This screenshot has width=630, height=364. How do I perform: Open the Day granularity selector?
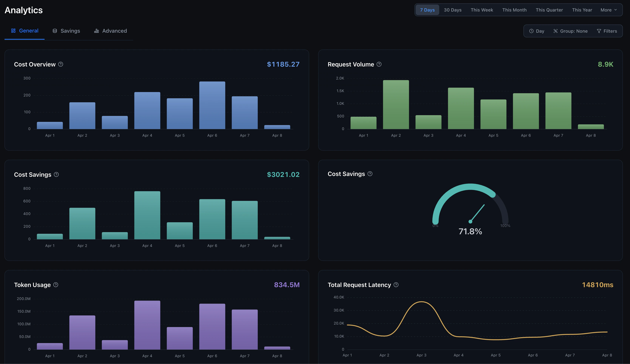tap(536, 31)
